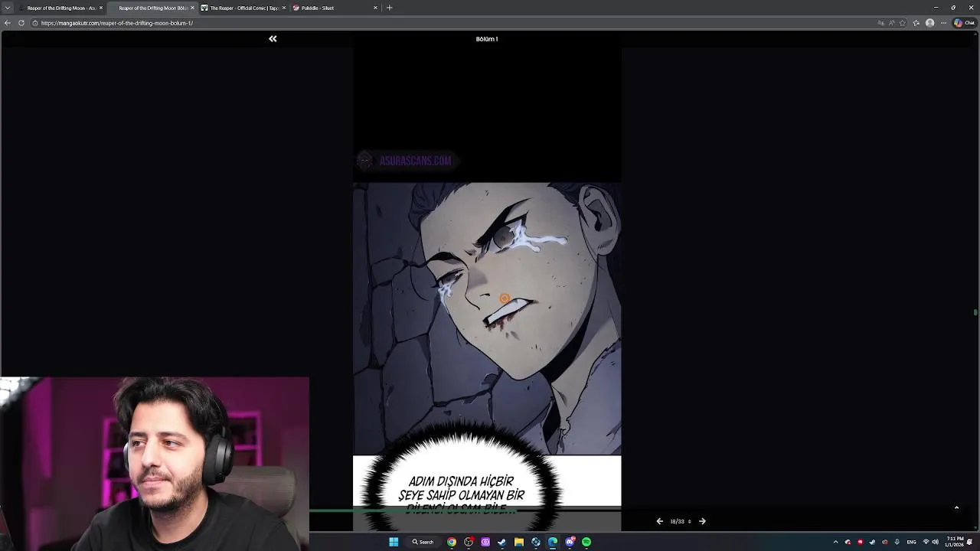Open a new browser tab

pos(389,8)
